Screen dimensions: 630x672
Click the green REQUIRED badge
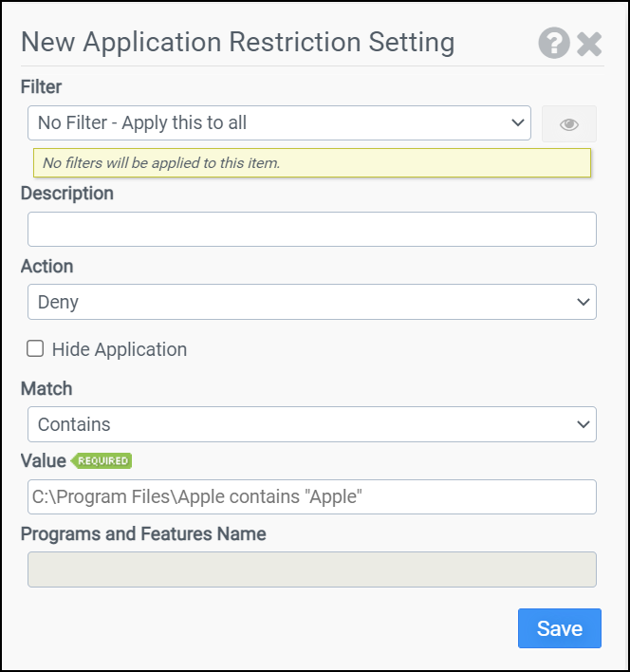102,461
